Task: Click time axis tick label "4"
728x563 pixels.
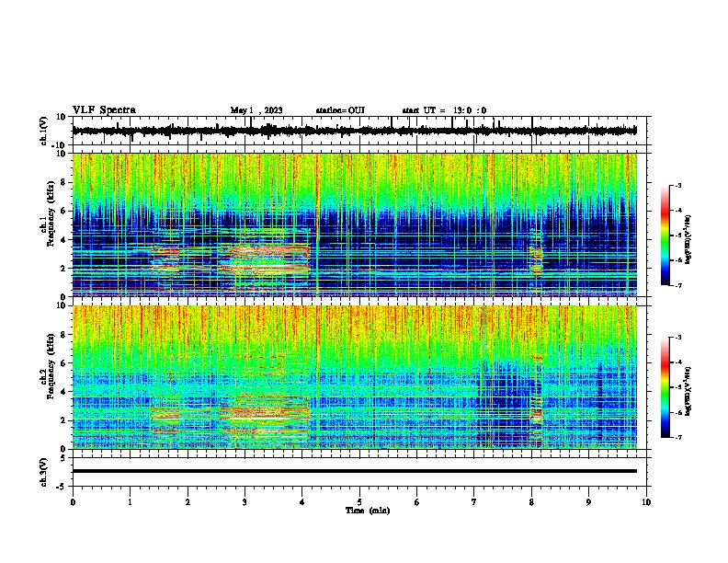Action: 302,501
